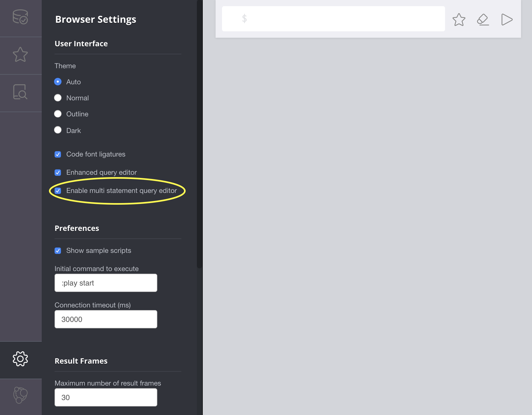The height and width of the screenshot is (415, 532).
Task: Click the settings gear icon in sidebar
Action: coord(20,359)
